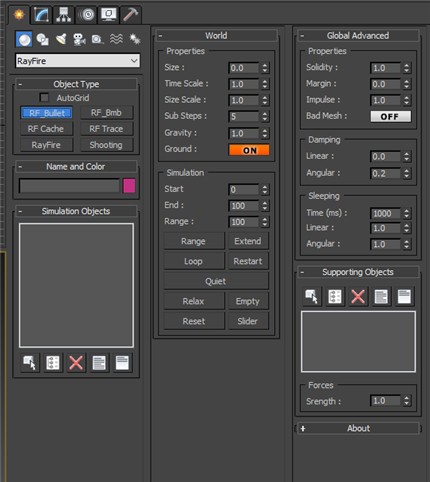Select the Space Warps category icon

coord(116,39)
